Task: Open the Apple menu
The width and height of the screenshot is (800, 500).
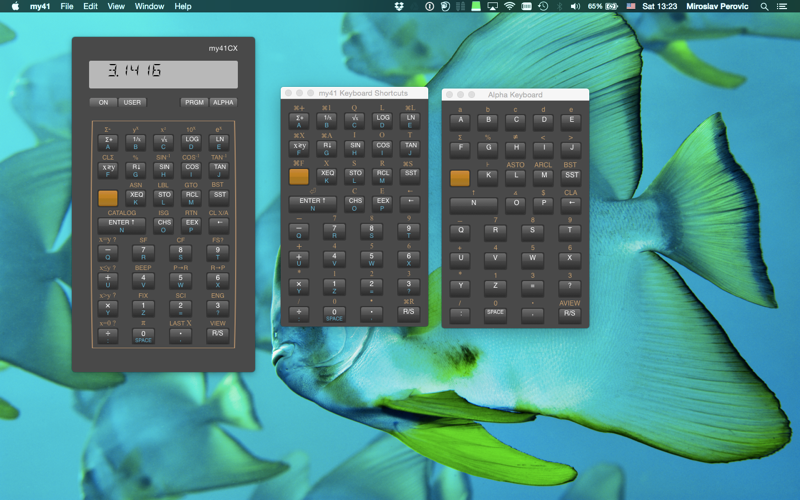Action: [x=15, y=6]
